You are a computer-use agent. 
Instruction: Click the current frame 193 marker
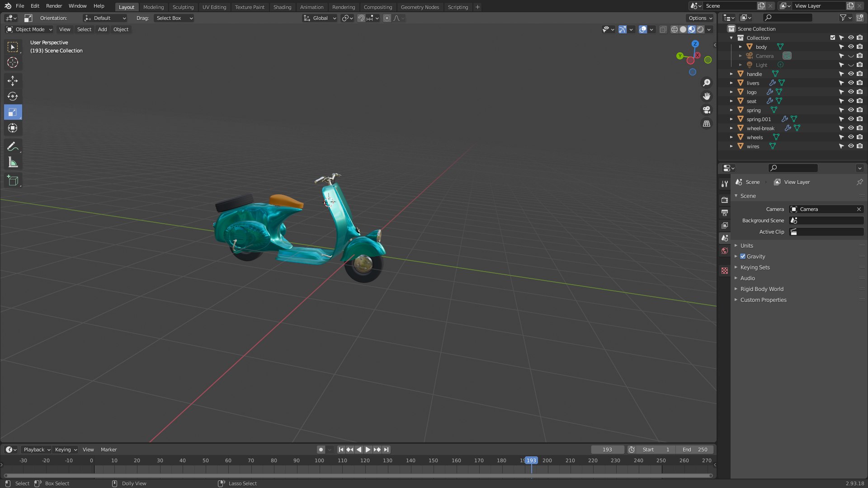click(x=531, y=460)
